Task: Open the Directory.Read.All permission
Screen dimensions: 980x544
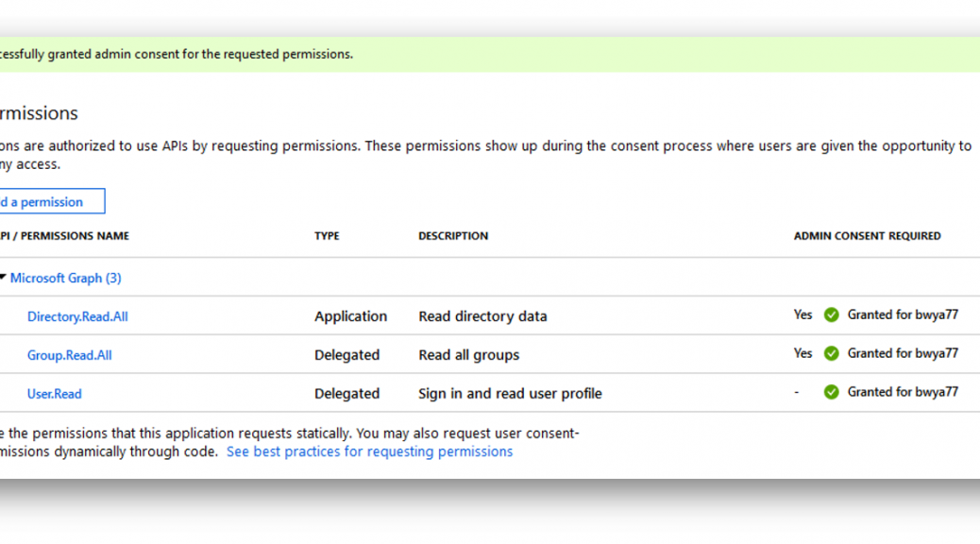Action: (77, 316)
